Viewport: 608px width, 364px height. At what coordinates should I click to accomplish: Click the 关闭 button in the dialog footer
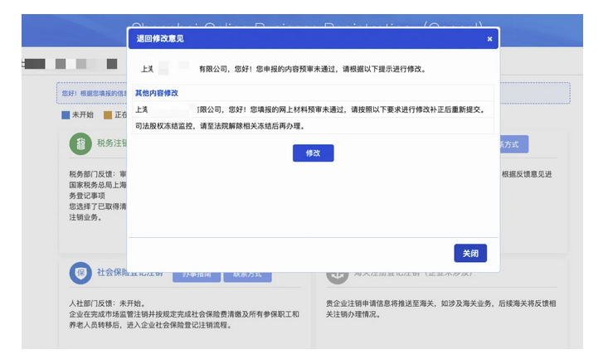coord(470,253)
